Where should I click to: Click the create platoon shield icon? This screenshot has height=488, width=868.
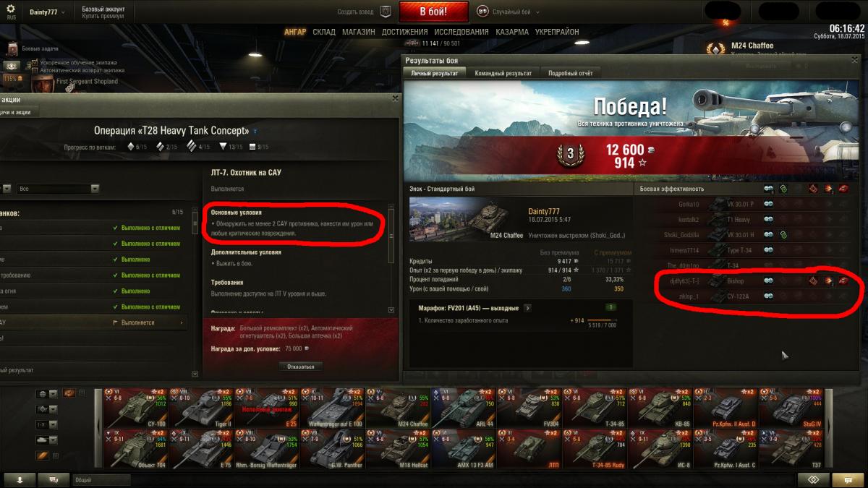click(x=386, y=12)
